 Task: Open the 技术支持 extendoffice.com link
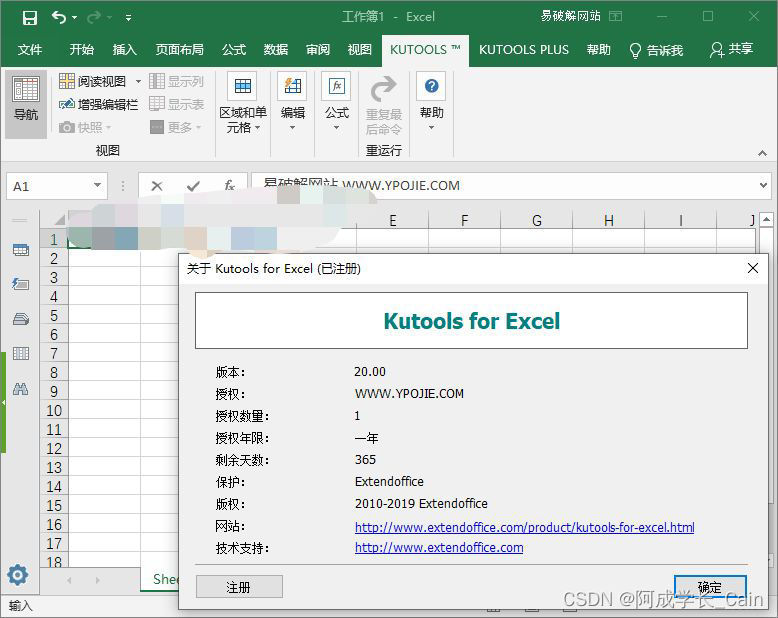(x=439, y=548)
